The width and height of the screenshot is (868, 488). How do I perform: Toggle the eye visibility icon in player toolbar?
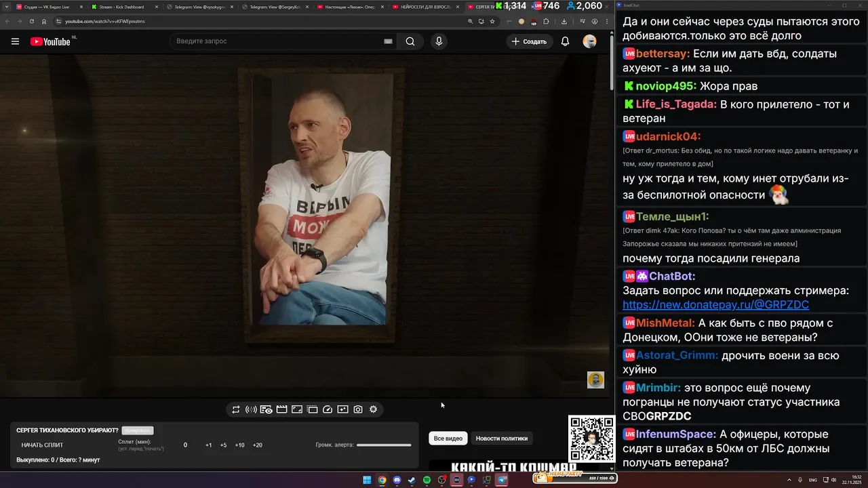[x=267, y=409]
